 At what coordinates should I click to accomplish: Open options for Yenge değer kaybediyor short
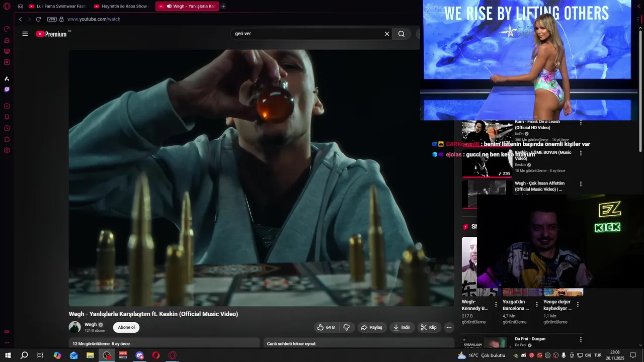(x=578, y=304)
